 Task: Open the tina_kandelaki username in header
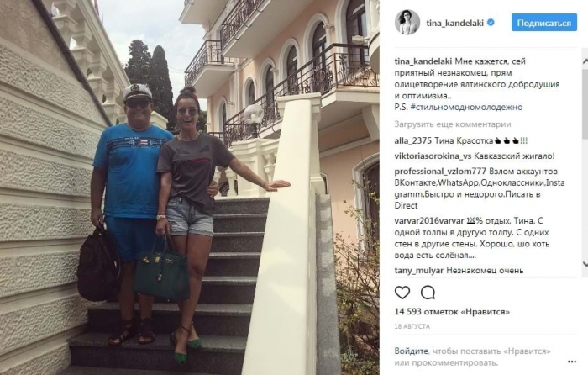click(455, 23)
